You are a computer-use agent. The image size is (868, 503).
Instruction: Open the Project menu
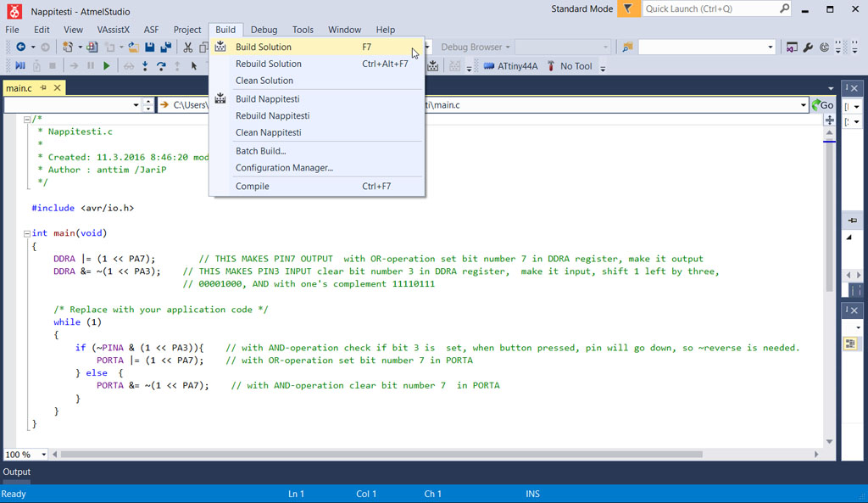(187, 30)
